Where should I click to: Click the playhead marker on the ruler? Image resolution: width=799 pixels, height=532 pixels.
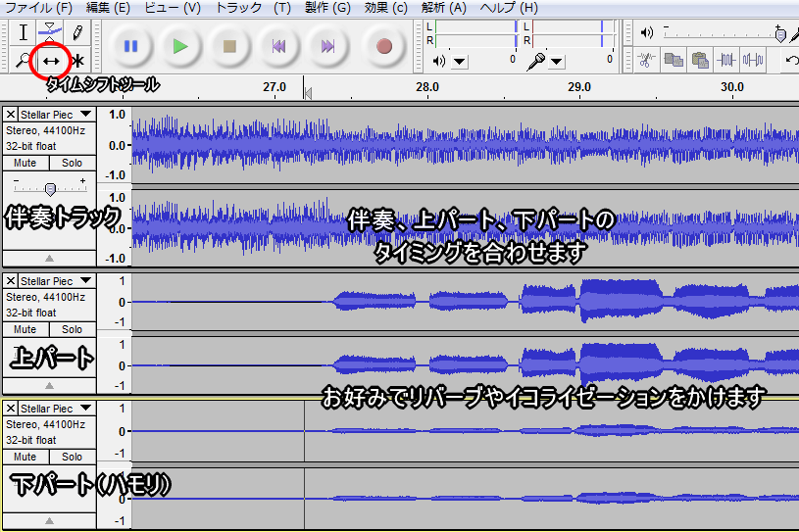[307, 92]
